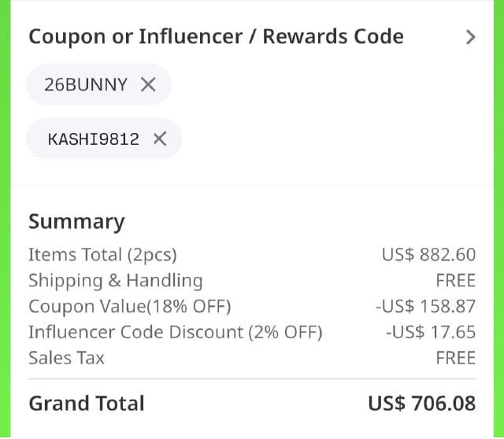This screenshot has width=504, height=439.
Task: Open Coupon or Influencer / Rewards Code
Action: point(216,37)
